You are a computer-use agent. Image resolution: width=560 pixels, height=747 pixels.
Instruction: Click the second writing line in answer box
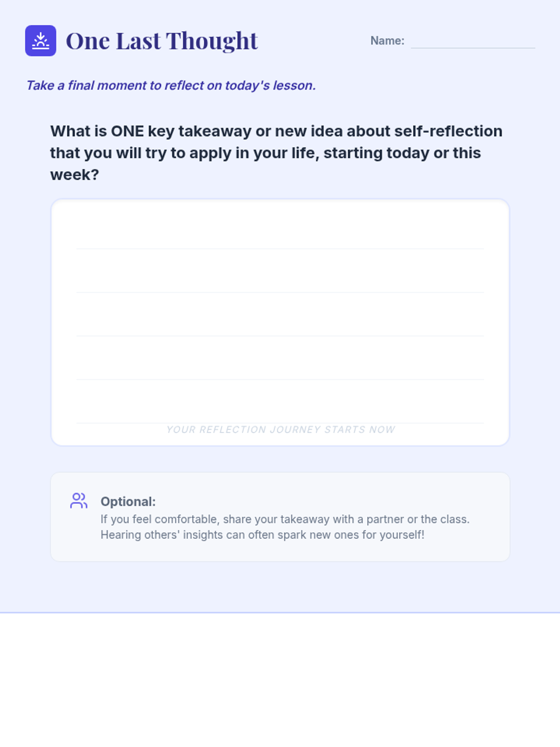coord(280,292)
